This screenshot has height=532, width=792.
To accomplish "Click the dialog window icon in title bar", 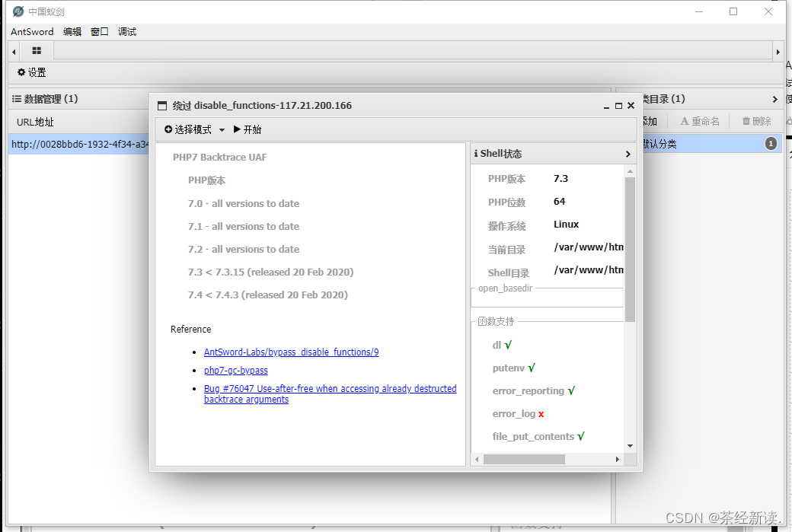I will [x=161, y=106].
